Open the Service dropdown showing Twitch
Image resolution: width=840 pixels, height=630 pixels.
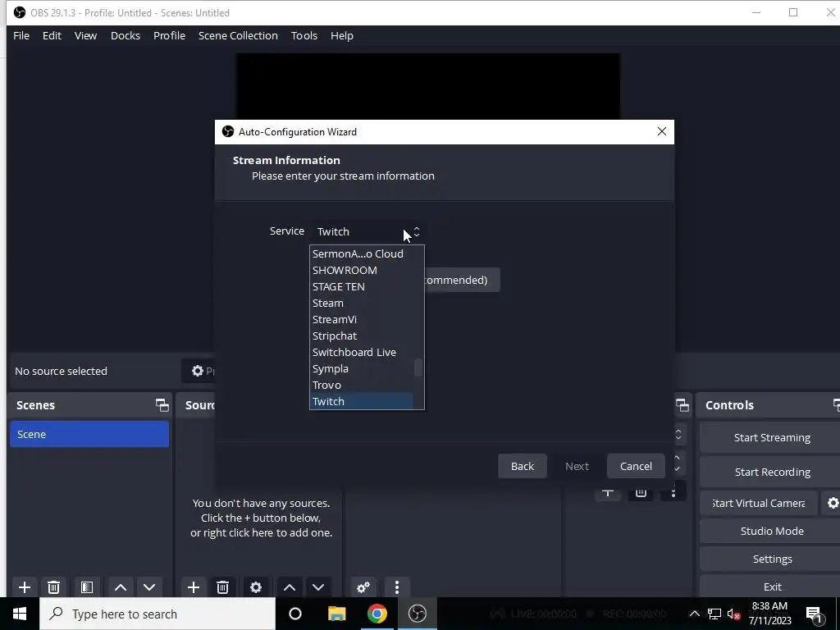click(367, 231)
